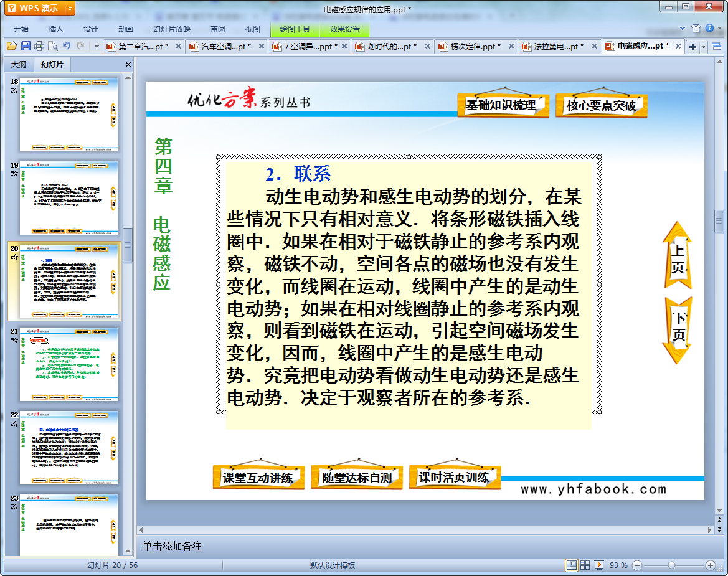Select the 效果设置 contextual tab
728x576 pixels.
click(x=344, y=29)
